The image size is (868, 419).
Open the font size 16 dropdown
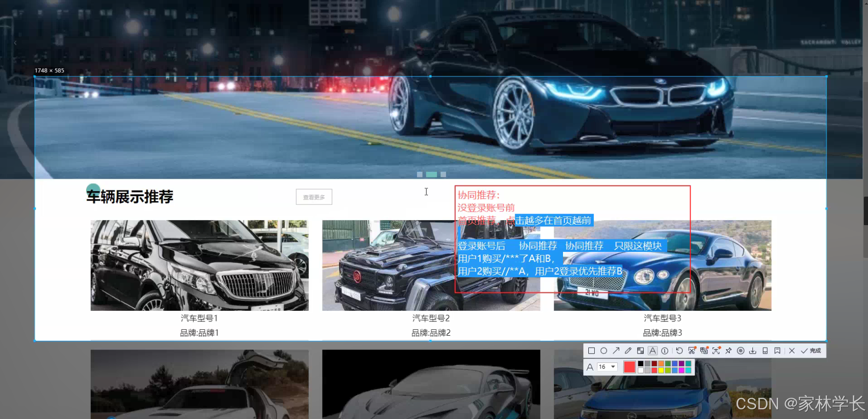(607, 367)
